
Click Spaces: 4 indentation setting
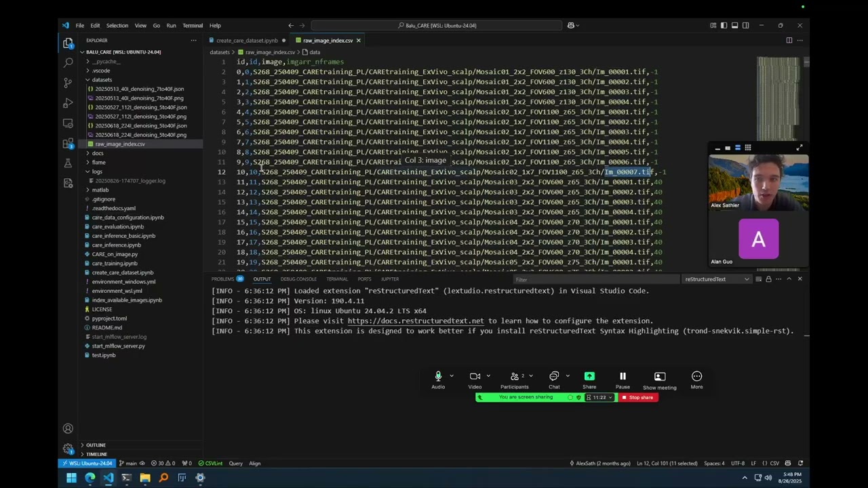(x=714, y=464)
